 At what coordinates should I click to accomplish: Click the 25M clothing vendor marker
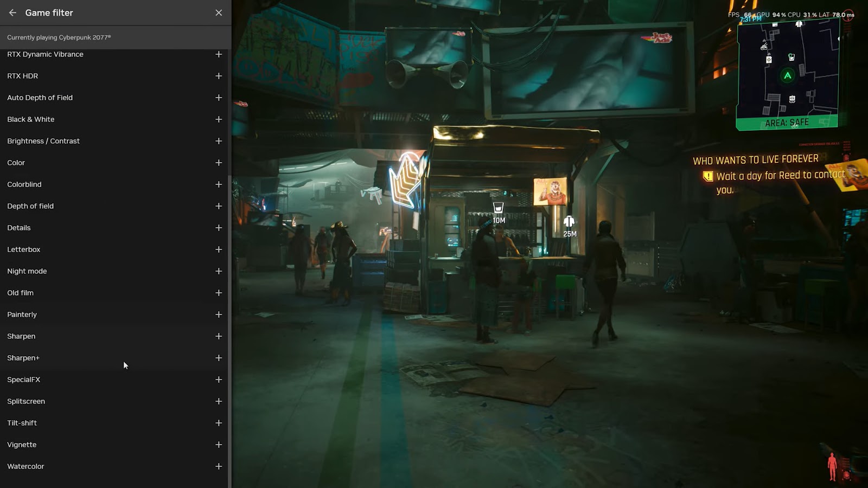569,226
